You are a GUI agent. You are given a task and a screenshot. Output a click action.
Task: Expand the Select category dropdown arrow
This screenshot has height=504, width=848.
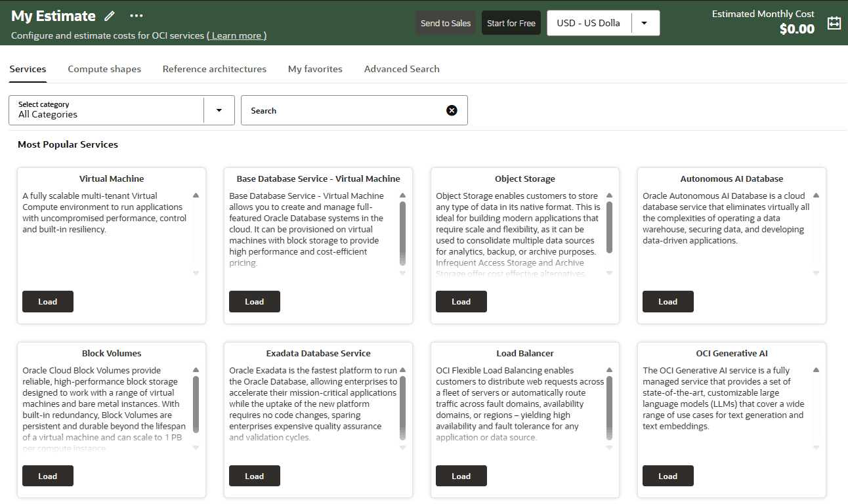point(219,110)
